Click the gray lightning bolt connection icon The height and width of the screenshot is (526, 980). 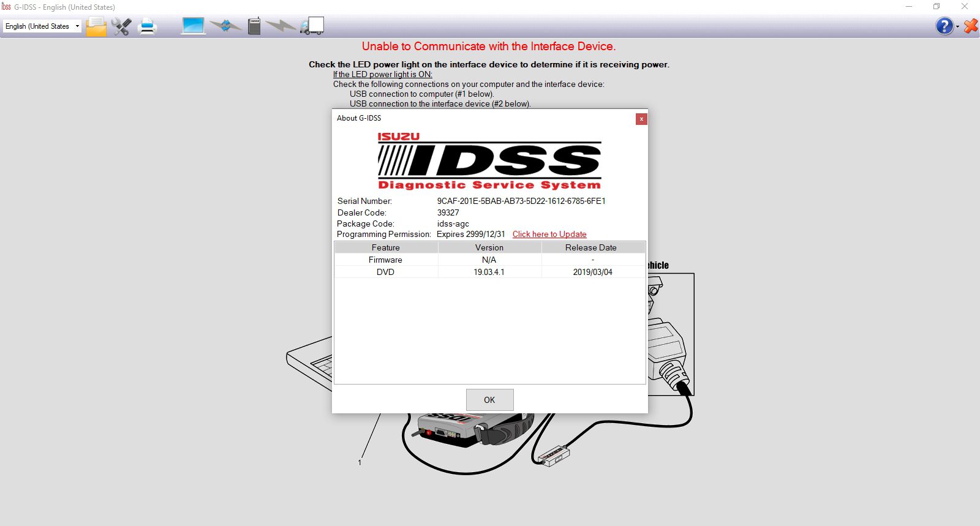coord(281,26)
